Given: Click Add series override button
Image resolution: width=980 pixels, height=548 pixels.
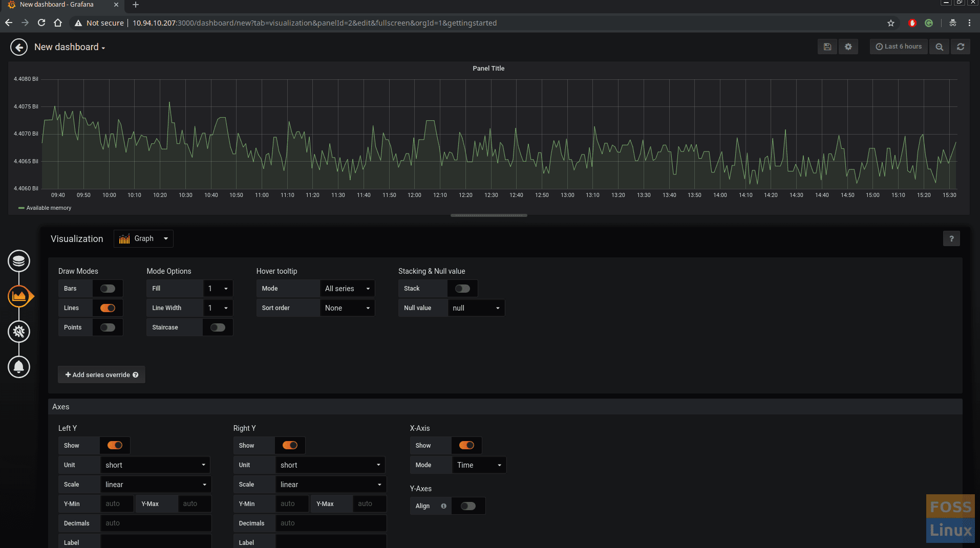Looking at the screenshot, I should (x=101, y=375).
